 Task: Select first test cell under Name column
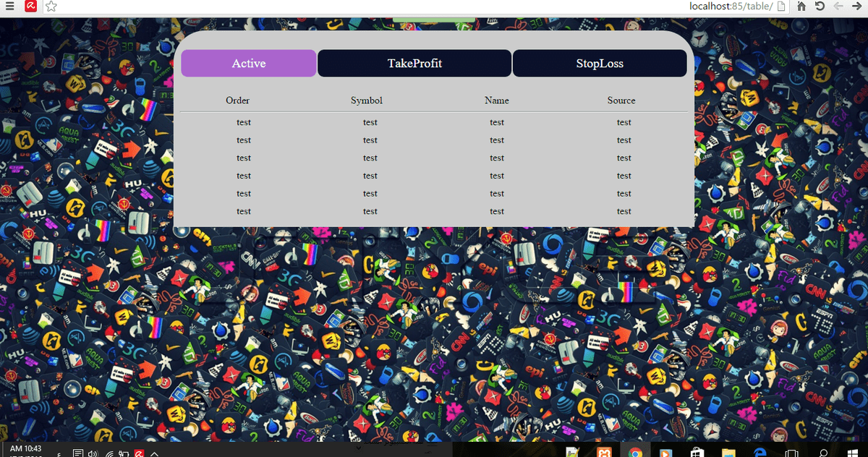(x=497, y=122)
